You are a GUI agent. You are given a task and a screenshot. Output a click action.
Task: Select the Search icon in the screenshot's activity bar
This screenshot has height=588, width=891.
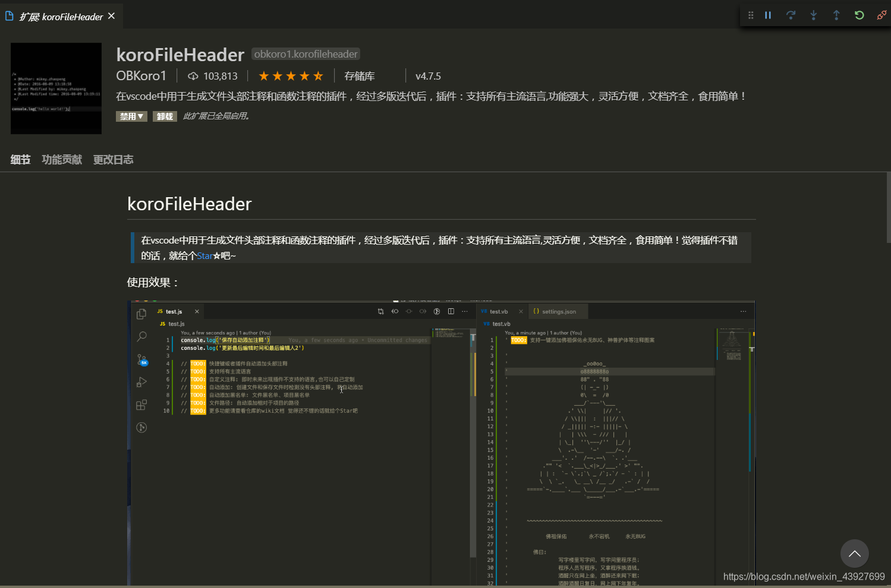coord(141,336)
